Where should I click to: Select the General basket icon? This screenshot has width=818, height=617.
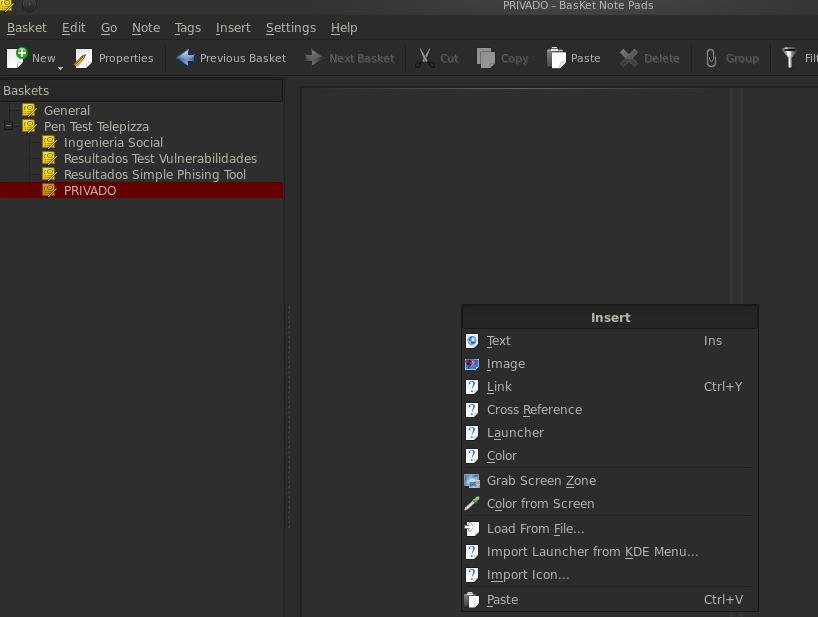(x=29, y=110)
